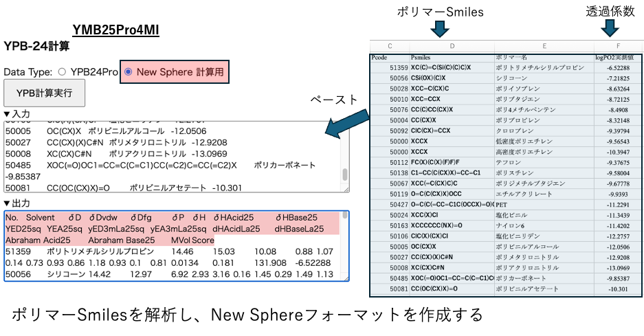This screenshot has height=336, width=644.
Task: Click the ポリビニルアセテート cell in spreadsheet
Action: pyautogui.click(x=544, y=289)
